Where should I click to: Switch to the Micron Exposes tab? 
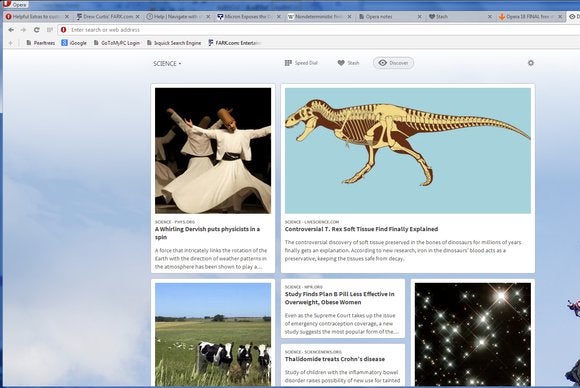[249, 17]
